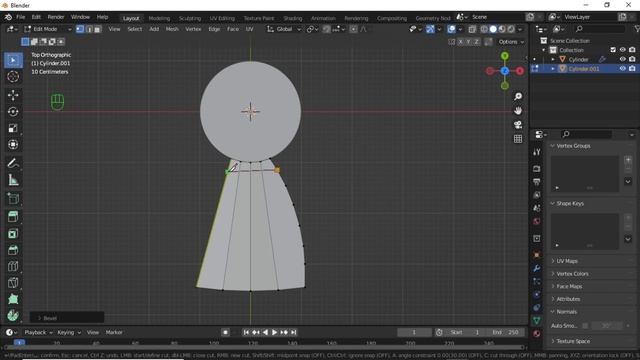The image size is (640, 360).
Task: Select the Extrude Region tool
Action: (x=13, y=217)
